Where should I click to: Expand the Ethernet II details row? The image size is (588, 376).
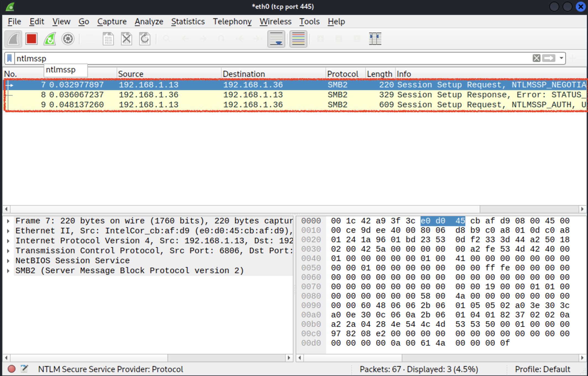[x=8, y=231]
